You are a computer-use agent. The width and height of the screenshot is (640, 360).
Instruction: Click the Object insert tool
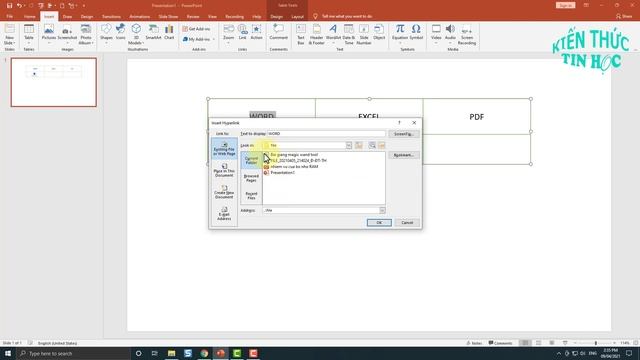click(379, 32)
